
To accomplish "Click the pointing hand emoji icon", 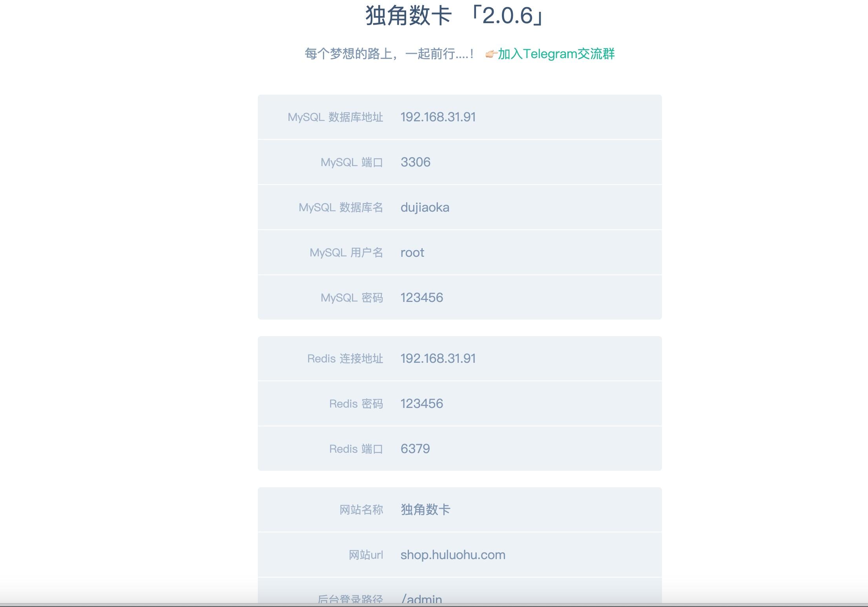I will pos(491,54).
